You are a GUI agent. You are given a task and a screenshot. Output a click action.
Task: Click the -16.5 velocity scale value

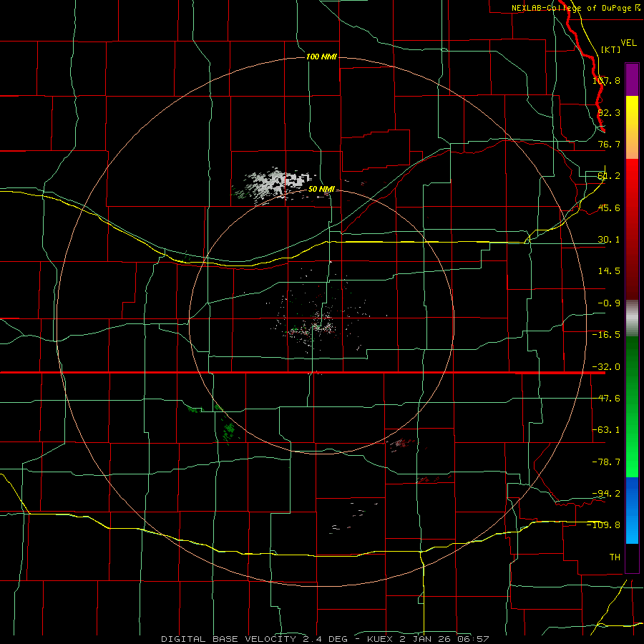pos(606,335)
